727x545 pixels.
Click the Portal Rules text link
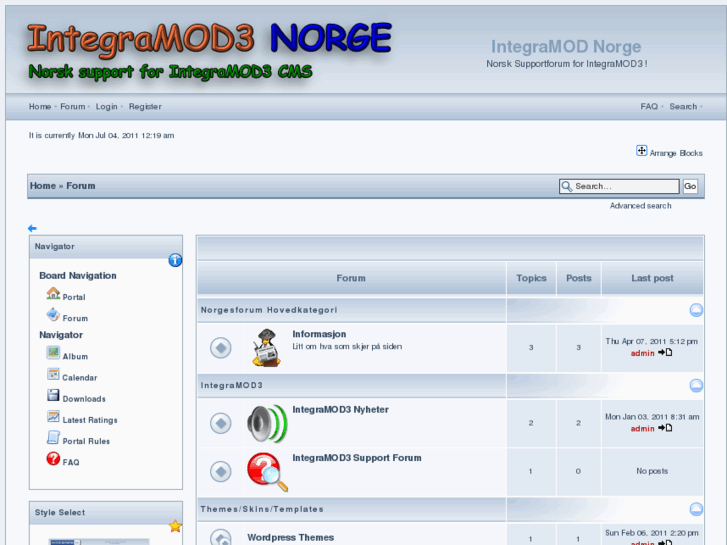86,442
